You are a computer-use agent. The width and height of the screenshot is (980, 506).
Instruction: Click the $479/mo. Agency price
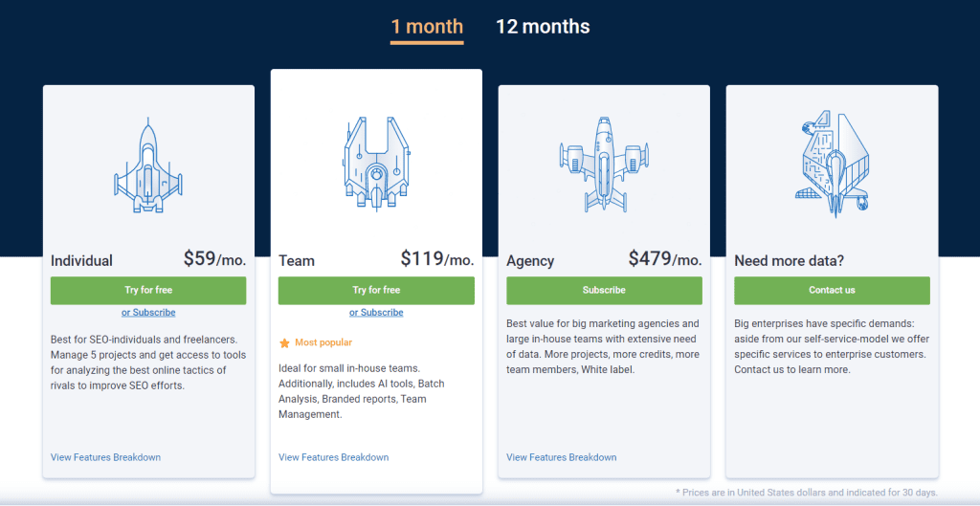point(665,258)
